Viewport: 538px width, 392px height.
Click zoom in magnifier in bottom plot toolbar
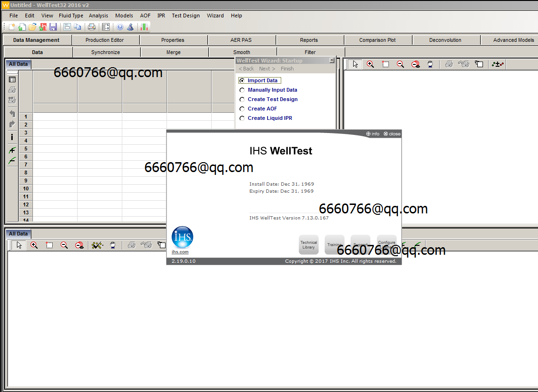34,245
